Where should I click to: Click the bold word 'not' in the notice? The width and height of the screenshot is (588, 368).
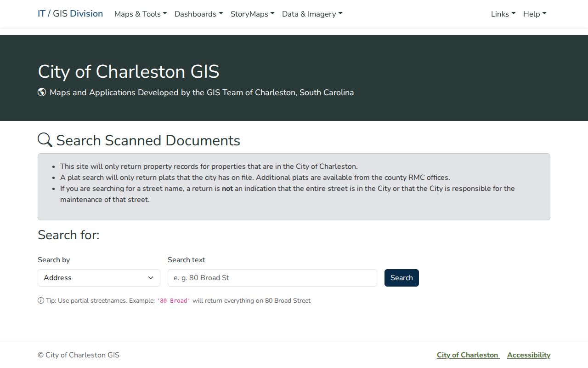tap(227, 188)
